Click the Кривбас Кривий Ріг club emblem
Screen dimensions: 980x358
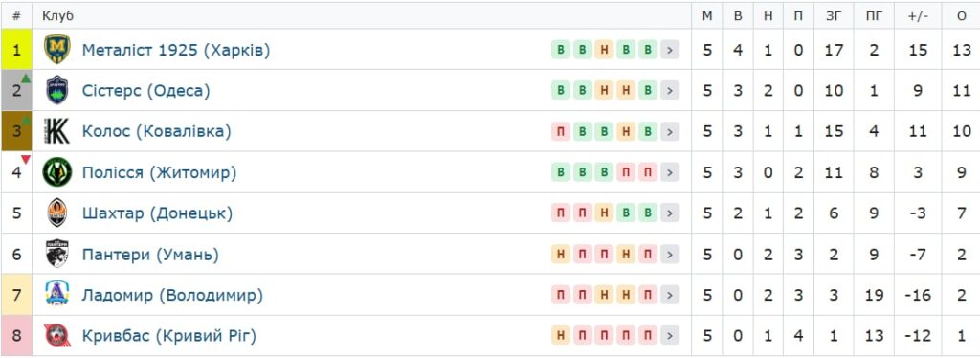tap(56, 336)
